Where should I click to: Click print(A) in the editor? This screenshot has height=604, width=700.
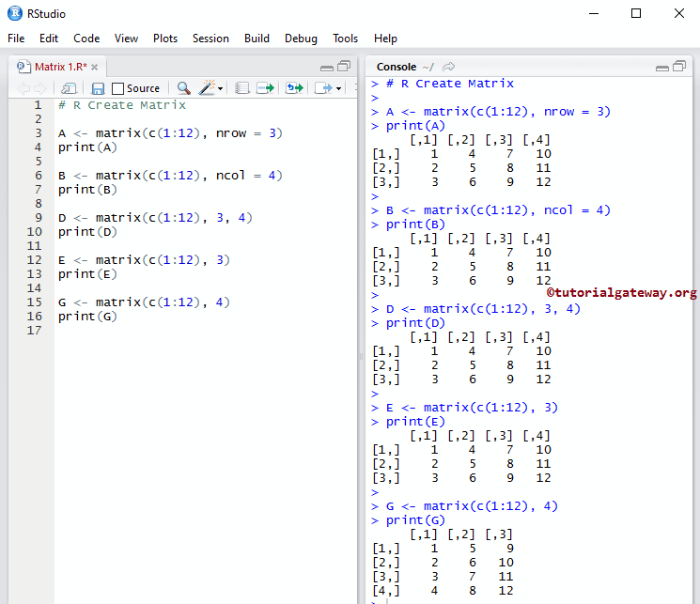[x=87, y=147]
